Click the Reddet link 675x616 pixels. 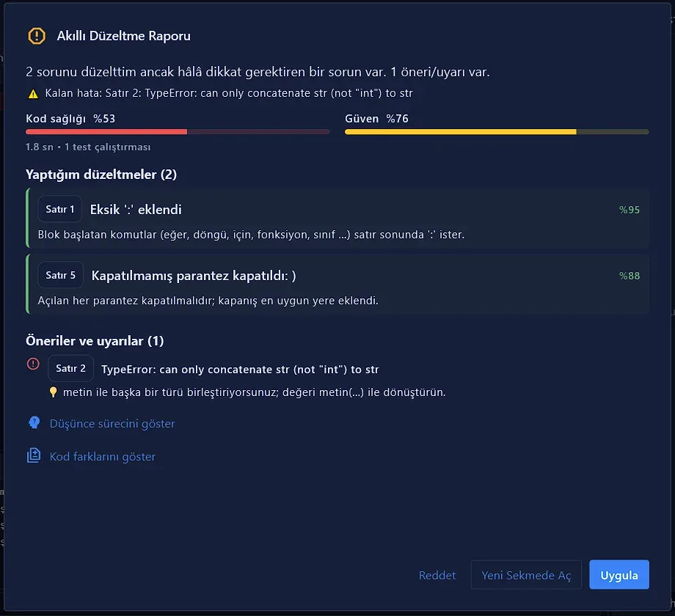tap(437, 575)
